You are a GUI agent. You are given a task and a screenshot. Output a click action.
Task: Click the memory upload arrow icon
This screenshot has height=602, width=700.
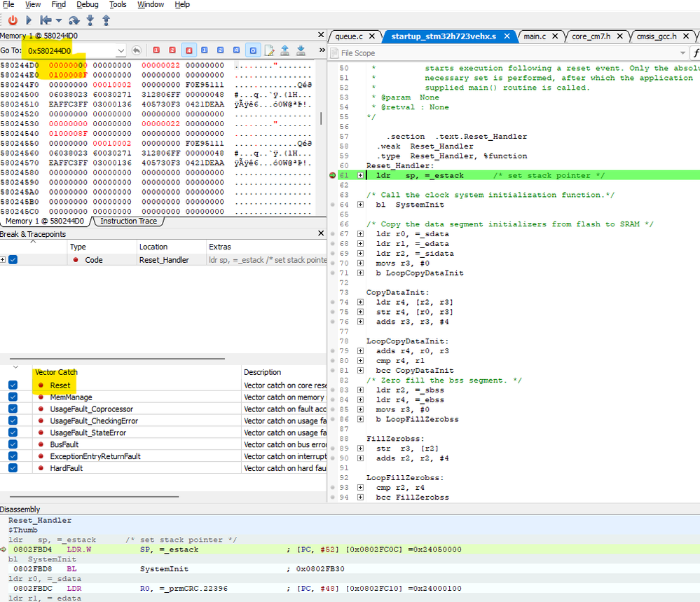284,50
